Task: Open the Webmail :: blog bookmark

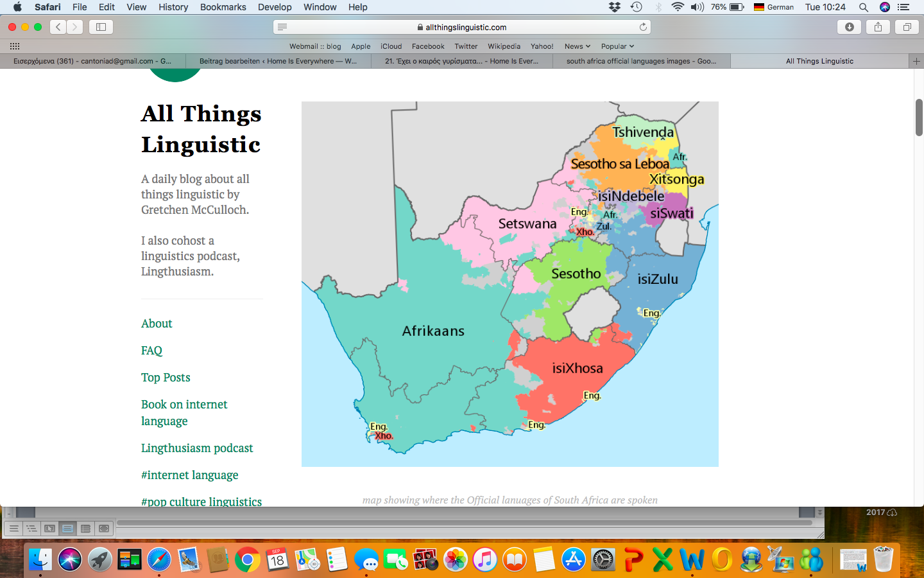Action: 315,46
